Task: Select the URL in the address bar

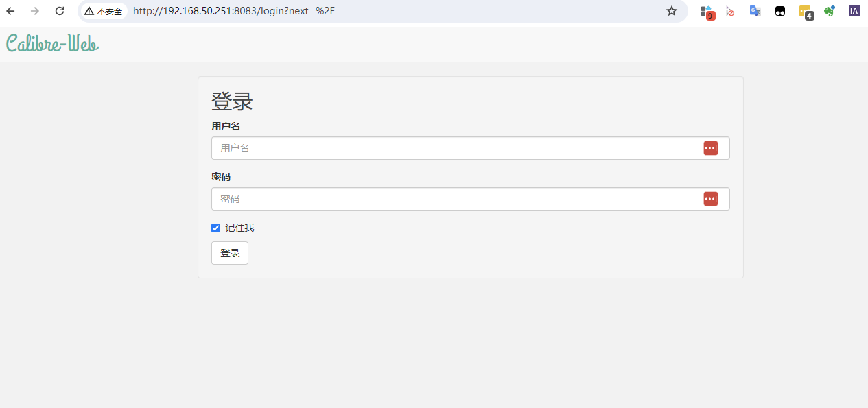Action: (x=343, y=11)
